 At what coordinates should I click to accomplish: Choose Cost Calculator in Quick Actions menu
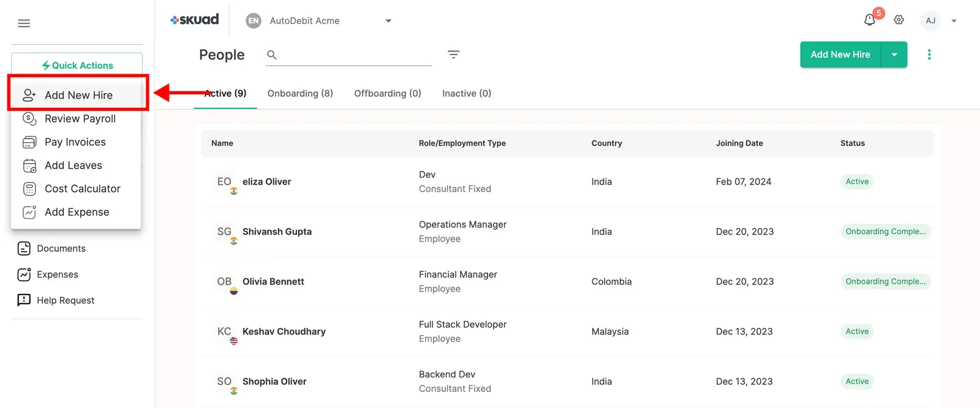(82, 189)
